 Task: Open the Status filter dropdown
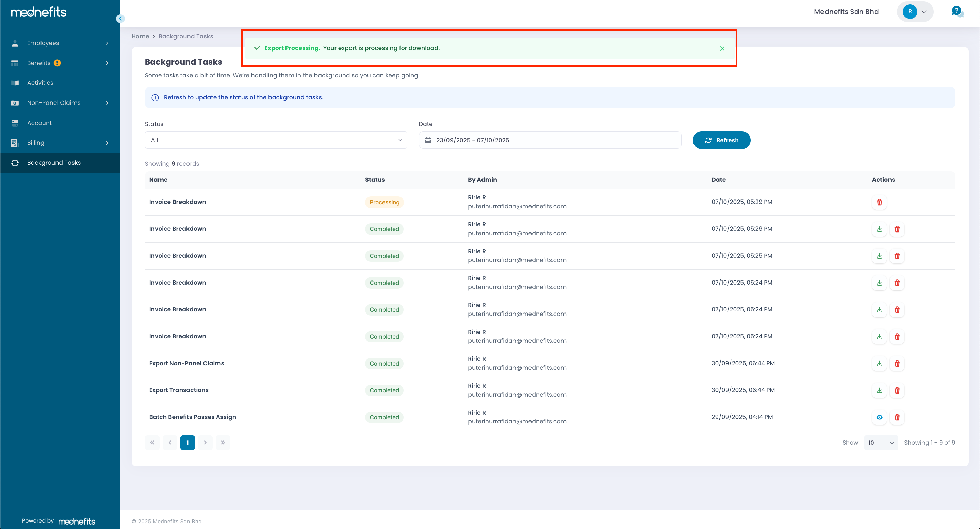coord(276,140)
